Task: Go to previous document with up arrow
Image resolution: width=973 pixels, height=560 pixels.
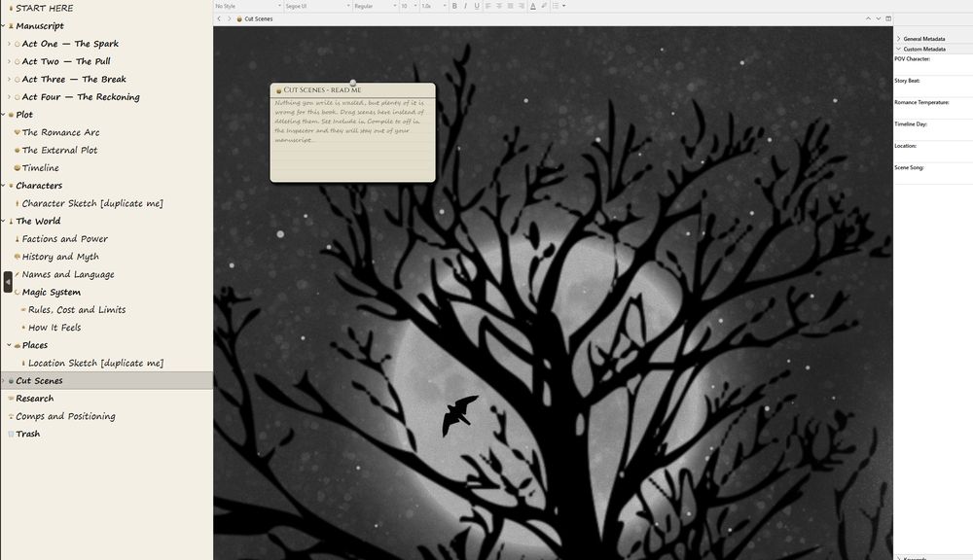Action: (868, 18)
